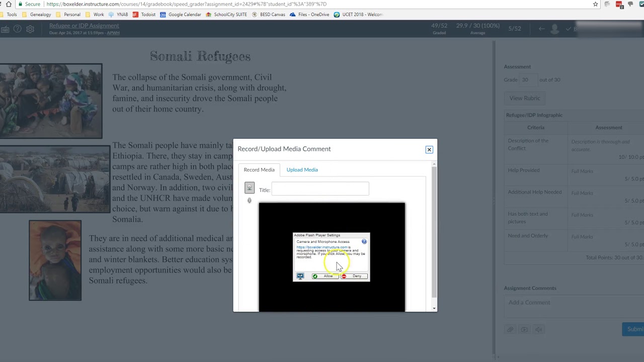Submit the assignment comment
The height and width of the screenshot is (362, 644).
click(x=633, y=329)
